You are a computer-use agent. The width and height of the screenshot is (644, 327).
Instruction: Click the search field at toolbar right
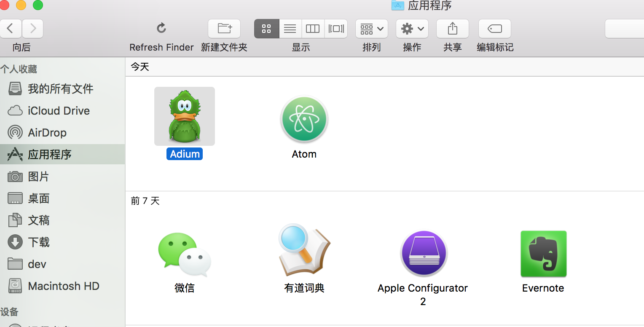(x=625, y=29)
